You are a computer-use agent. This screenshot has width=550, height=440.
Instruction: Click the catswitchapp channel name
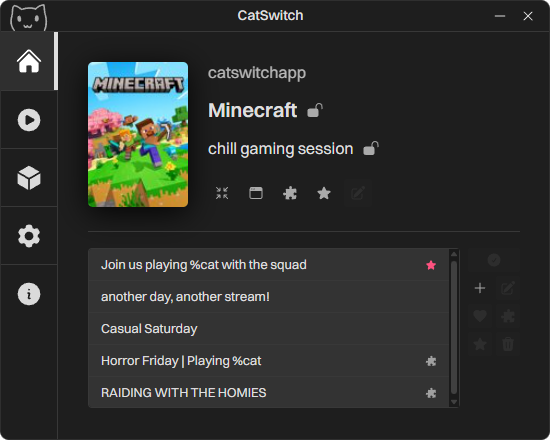pyautogui.click(x=257, y=73)
